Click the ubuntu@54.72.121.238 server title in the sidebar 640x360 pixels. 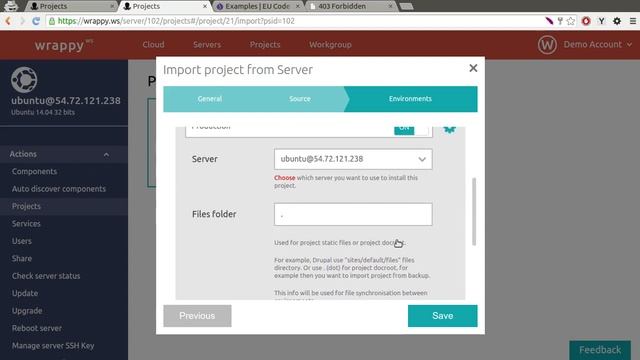[x=66, y=100]
